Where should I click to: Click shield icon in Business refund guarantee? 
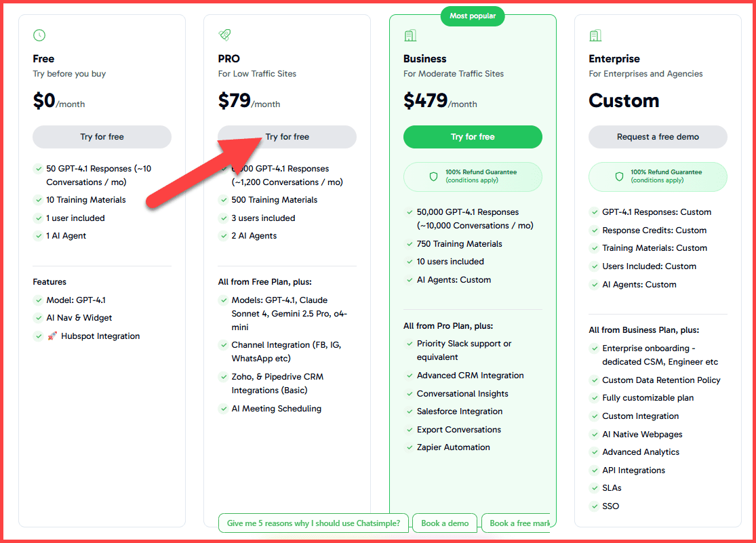click(433, 176)
